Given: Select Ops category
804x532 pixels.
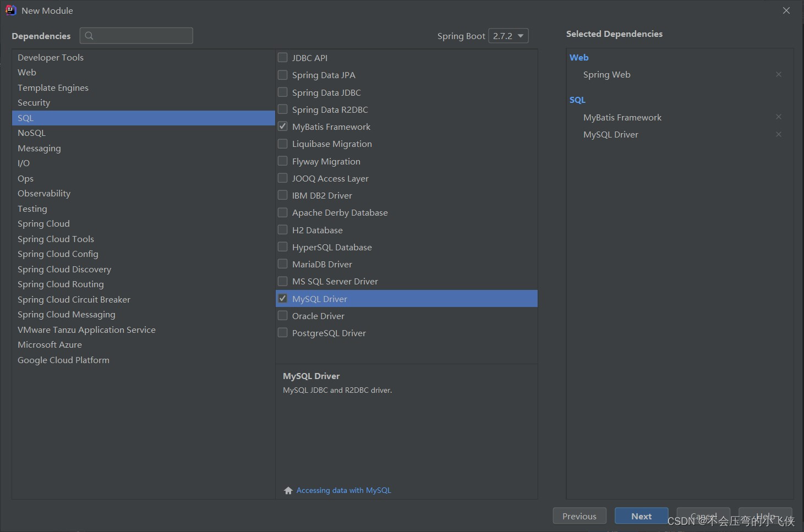Looking at the screenshot, I should pyautogui.click(x=144, y=178).
